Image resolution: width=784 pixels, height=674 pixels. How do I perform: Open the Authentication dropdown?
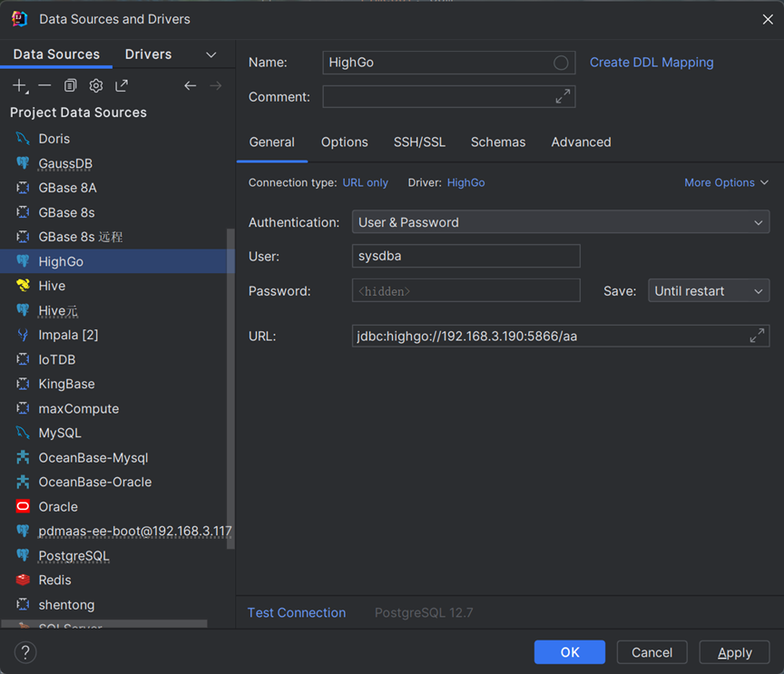click(x=560, y=222)
